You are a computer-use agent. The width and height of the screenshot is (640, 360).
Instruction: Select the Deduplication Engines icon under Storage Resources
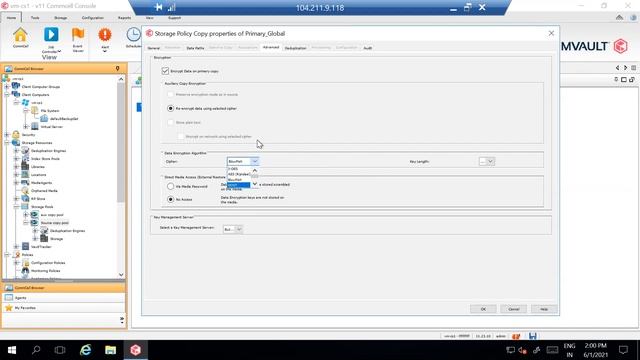tap(25, 151)
